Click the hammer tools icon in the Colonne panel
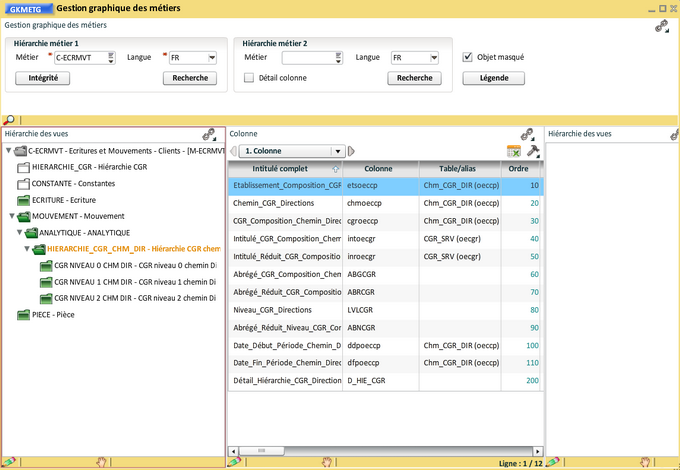 tap(533, 151)
